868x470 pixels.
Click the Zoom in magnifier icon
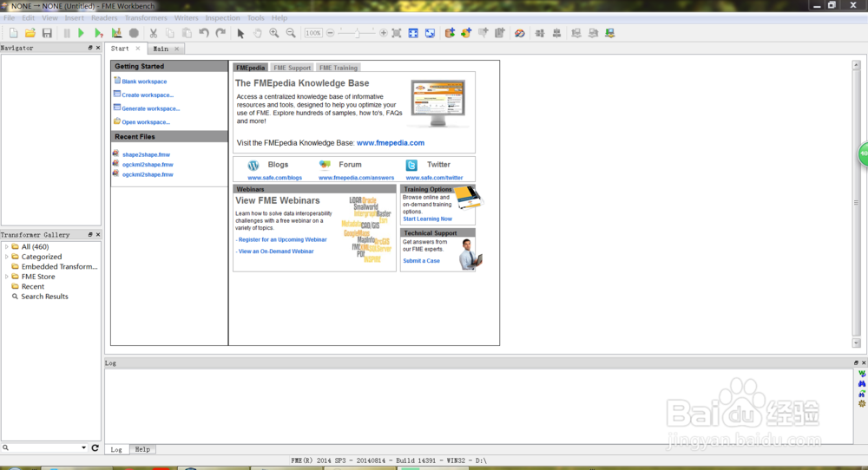pos(274,33)
